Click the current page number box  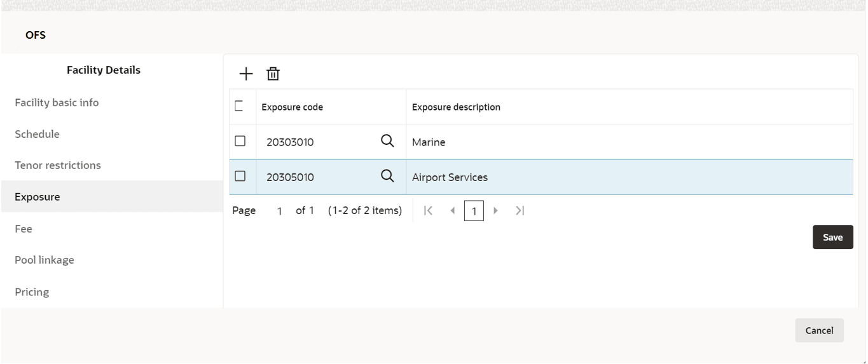tap(474, 211)
